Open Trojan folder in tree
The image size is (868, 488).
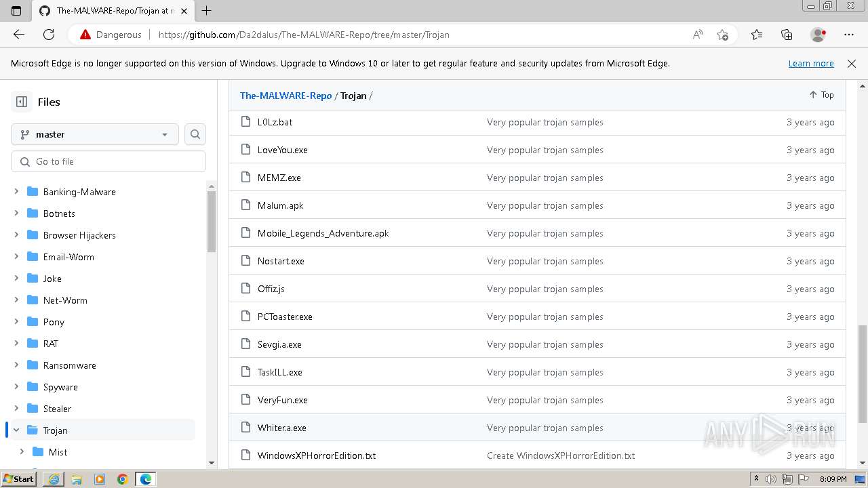tap(56, 430)
